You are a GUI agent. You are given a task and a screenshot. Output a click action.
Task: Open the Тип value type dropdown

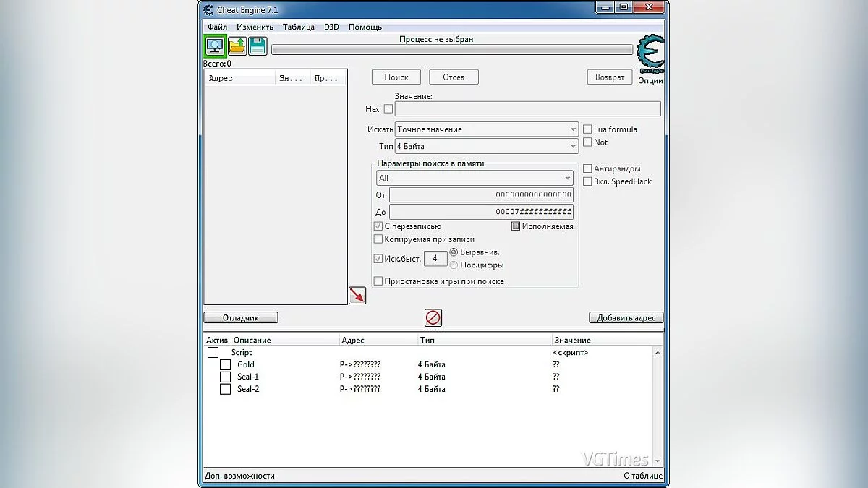point(486,146)
